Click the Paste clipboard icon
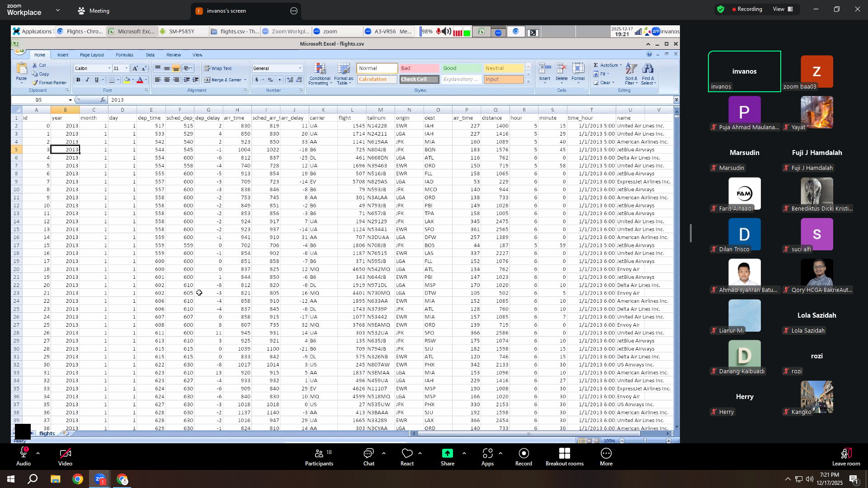868x488 pixels. click(21, 69)
